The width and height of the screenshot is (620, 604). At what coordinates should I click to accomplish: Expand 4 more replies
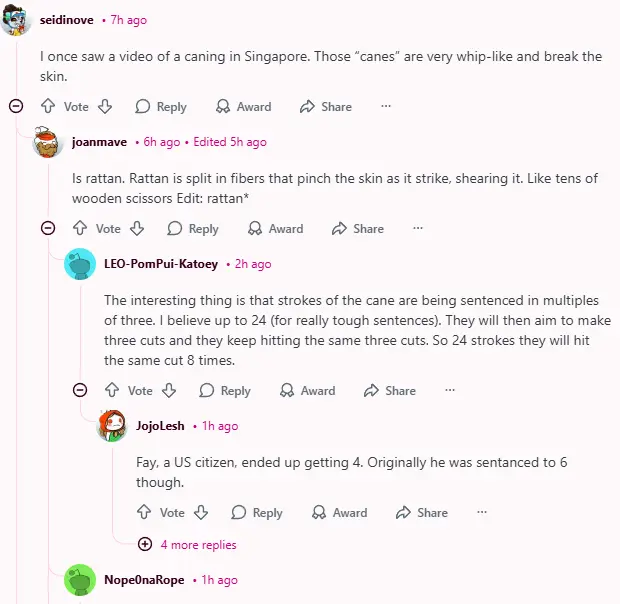[190, 545]
